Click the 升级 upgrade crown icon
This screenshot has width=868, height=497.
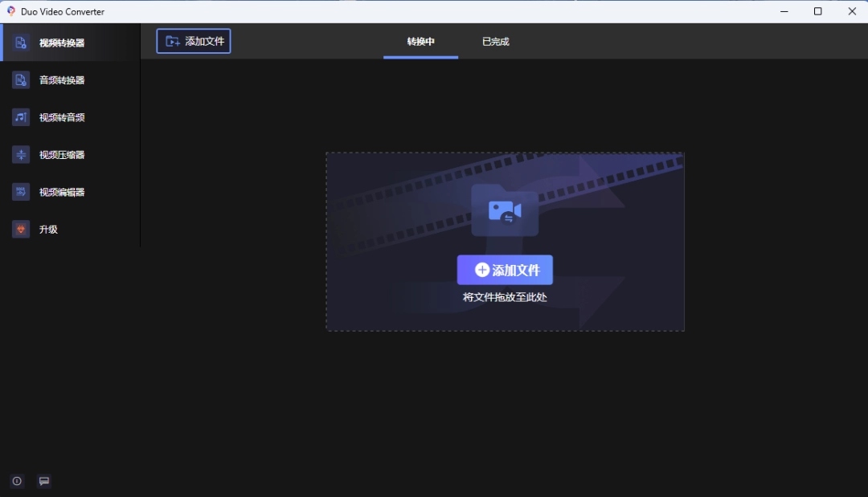point(21,230)
